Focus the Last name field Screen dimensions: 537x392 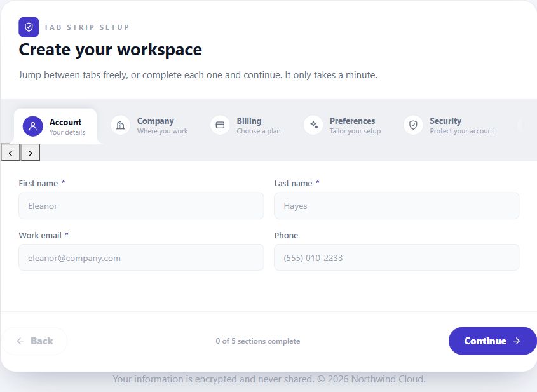pyautogui.click(x=397, y=206)
